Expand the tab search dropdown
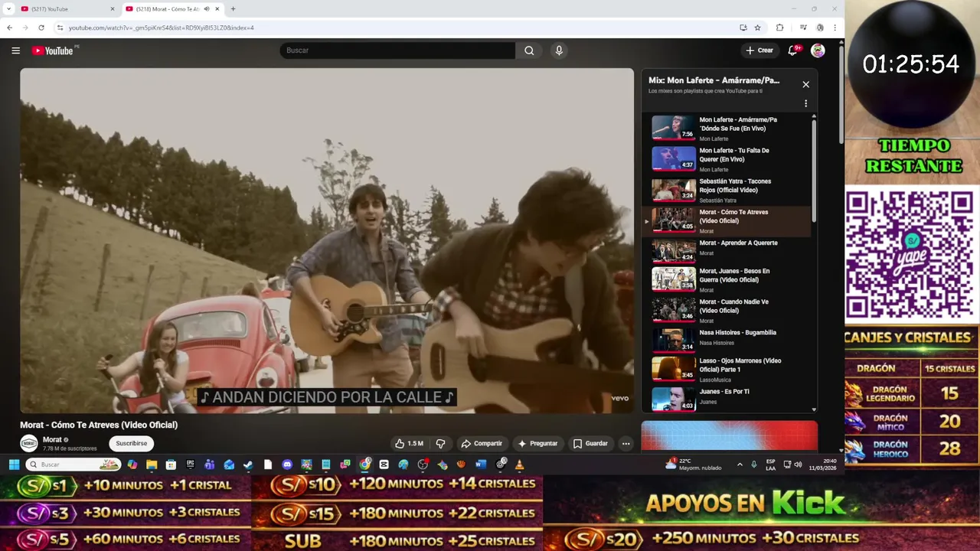This screenshot has height=551, width=980. tap(8, 9)
